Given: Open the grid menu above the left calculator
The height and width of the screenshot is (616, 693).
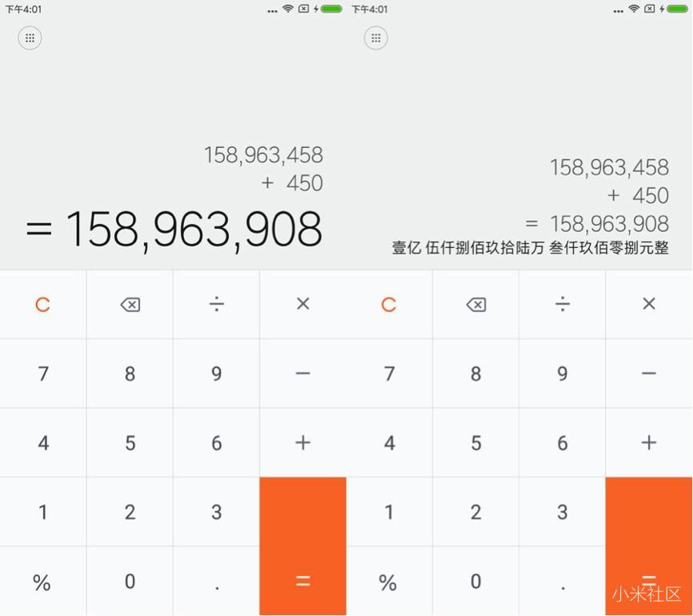Looking at the screenshot, I should click(30, 38).
